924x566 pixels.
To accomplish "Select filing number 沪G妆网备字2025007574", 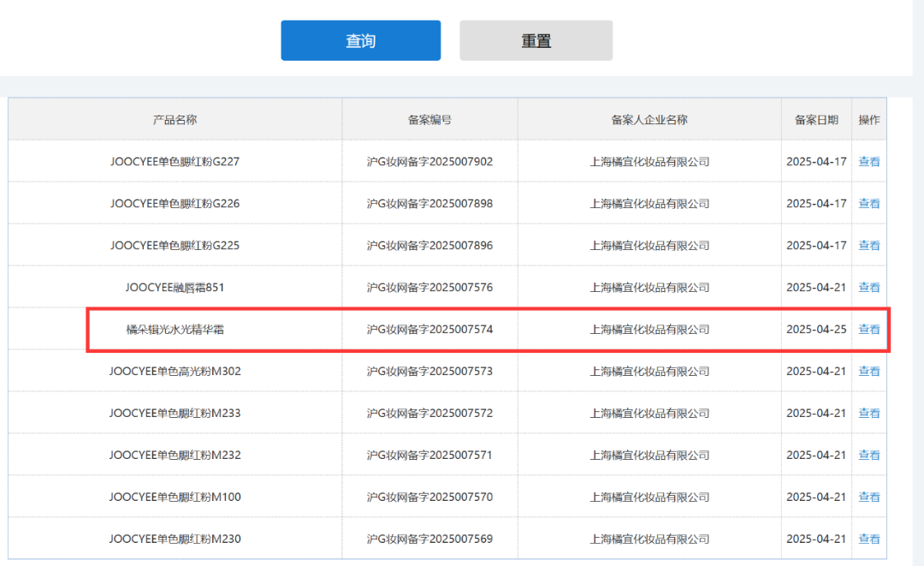I will [429, 330].
